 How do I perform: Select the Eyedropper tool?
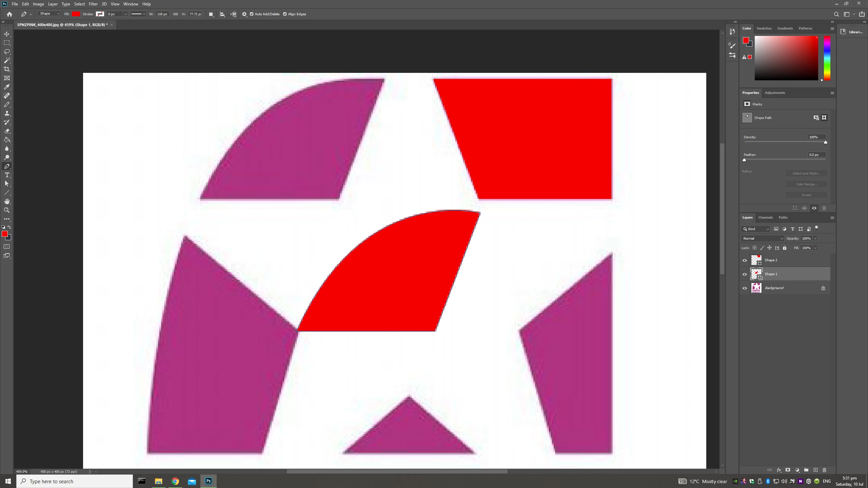[x=7, y=87]
